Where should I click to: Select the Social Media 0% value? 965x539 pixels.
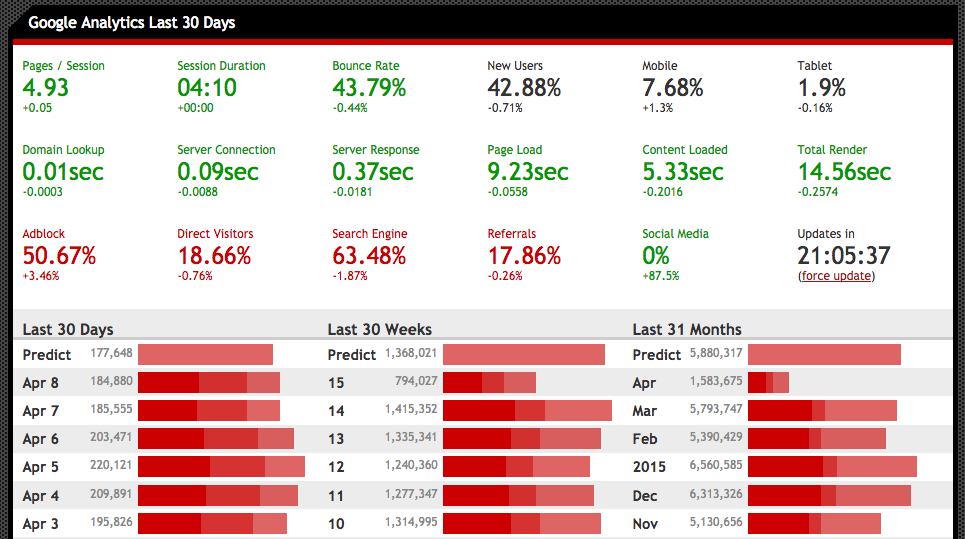[656, 256]
